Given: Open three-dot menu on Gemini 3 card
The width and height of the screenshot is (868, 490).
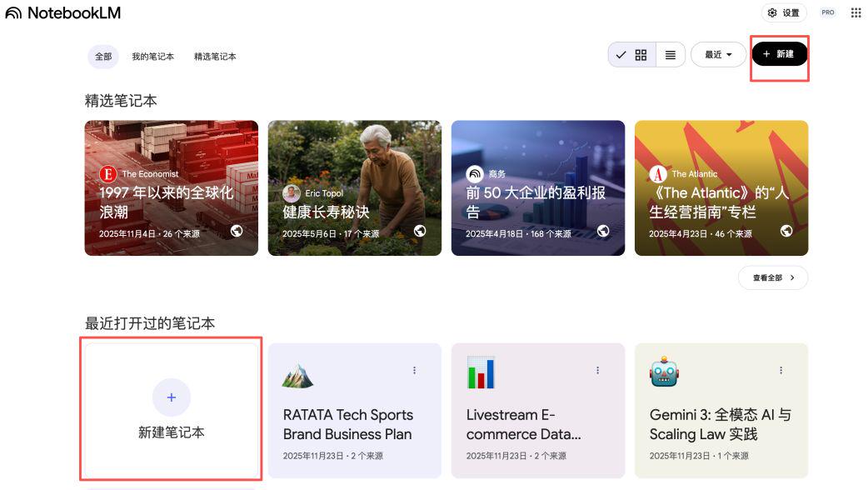Looking at the screenshot, I should [x=781, y=370].
